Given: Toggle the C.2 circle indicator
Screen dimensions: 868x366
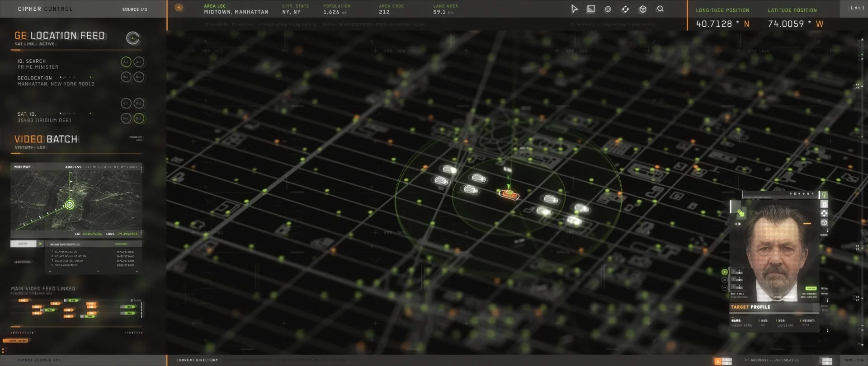Looking at the screenshot, I should 139,103.
